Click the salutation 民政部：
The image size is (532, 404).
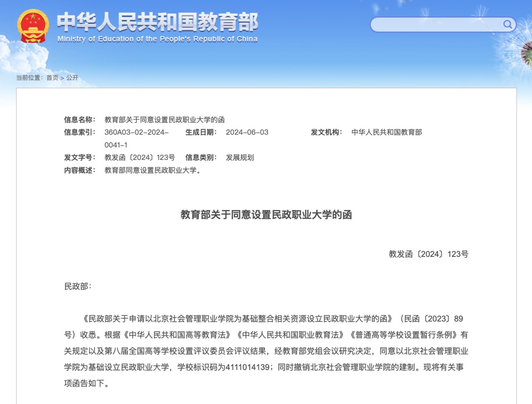coord(78,286)
